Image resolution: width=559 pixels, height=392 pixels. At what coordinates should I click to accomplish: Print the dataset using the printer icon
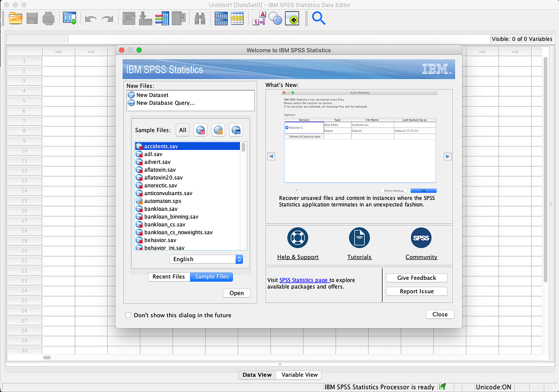(x=49, y=18)
